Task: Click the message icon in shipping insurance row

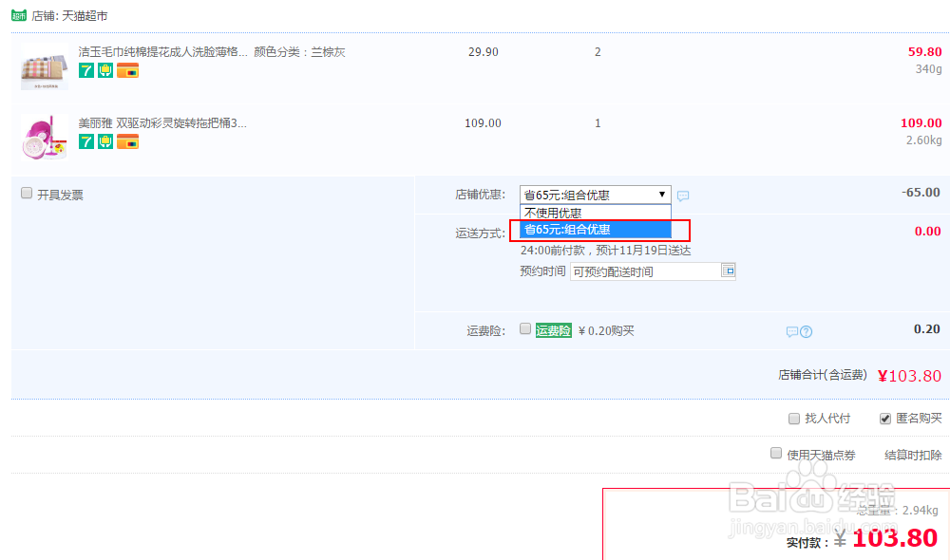Action: coord(792,332)
